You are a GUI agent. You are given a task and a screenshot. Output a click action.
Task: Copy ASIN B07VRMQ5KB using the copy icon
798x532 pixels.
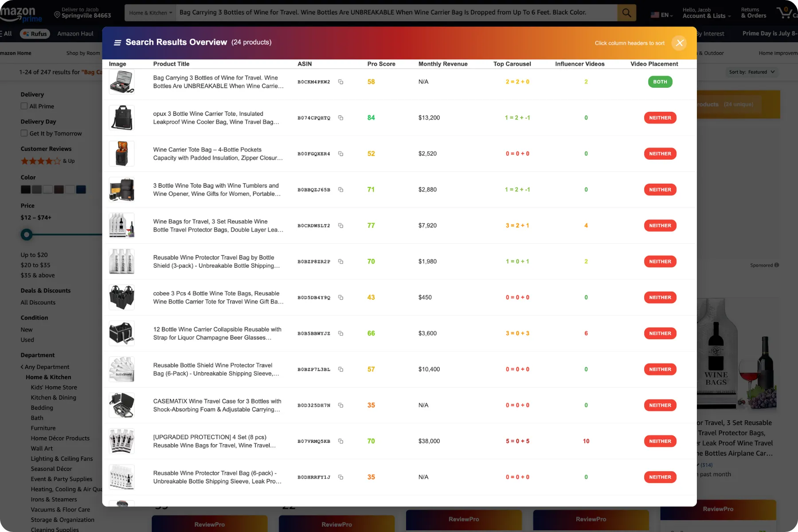tap(340, 441)
